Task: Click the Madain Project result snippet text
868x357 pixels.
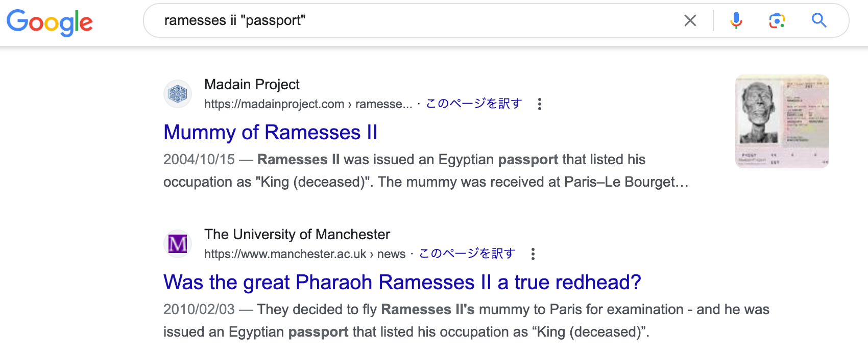Action: [x=426, y=171]
